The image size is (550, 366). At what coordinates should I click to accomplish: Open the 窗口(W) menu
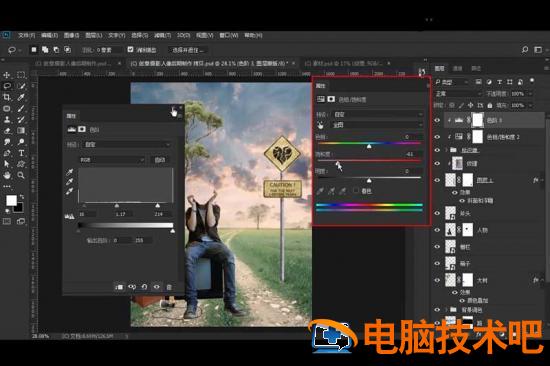[229, 35]
